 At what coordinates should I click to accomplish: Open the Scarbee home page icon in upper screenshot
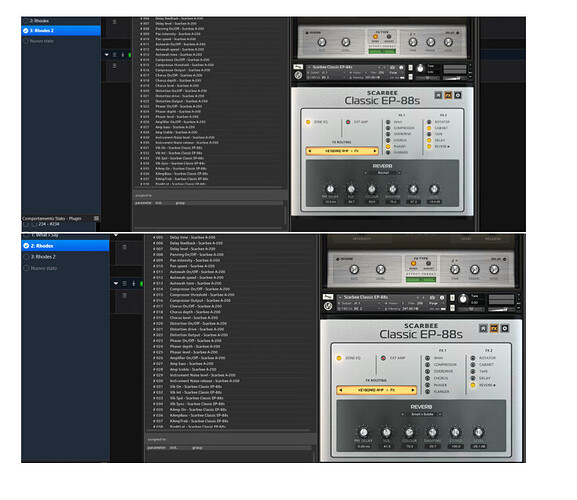438,95
